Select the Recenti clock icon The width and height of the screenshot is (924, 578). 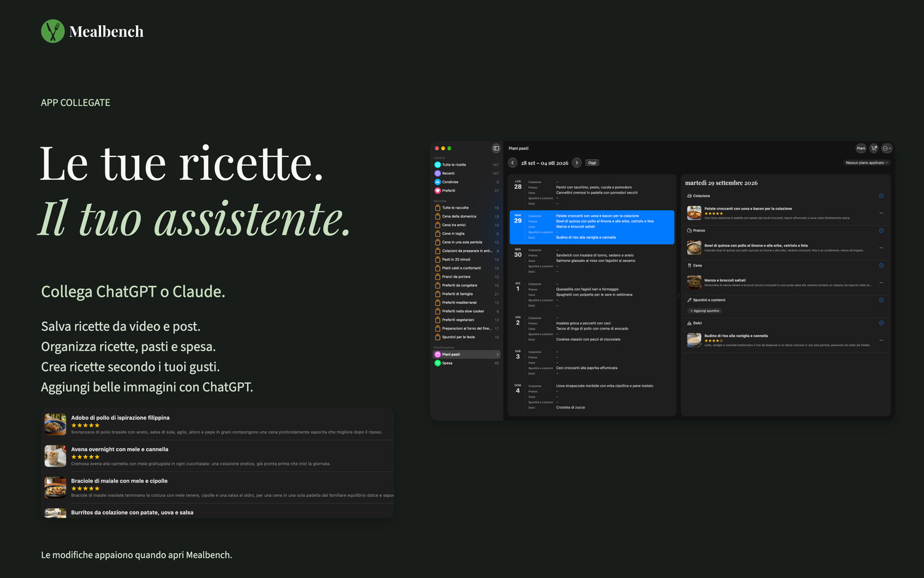point(437,173)
